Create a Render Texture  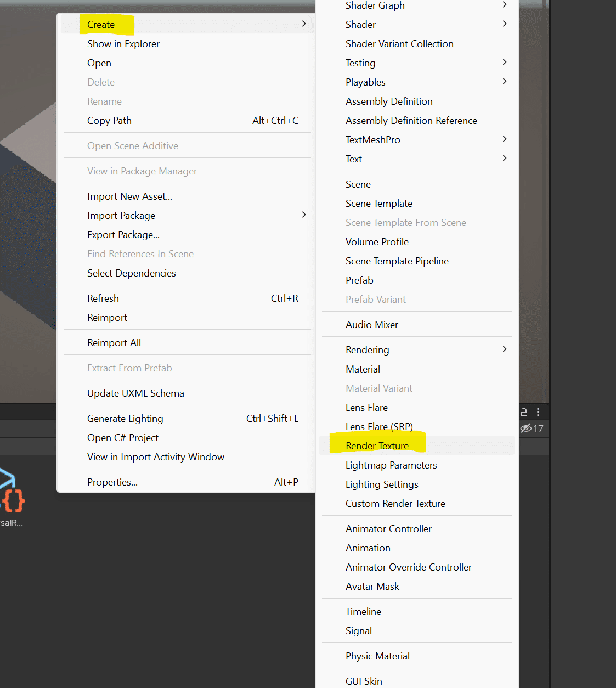[417, 446]
